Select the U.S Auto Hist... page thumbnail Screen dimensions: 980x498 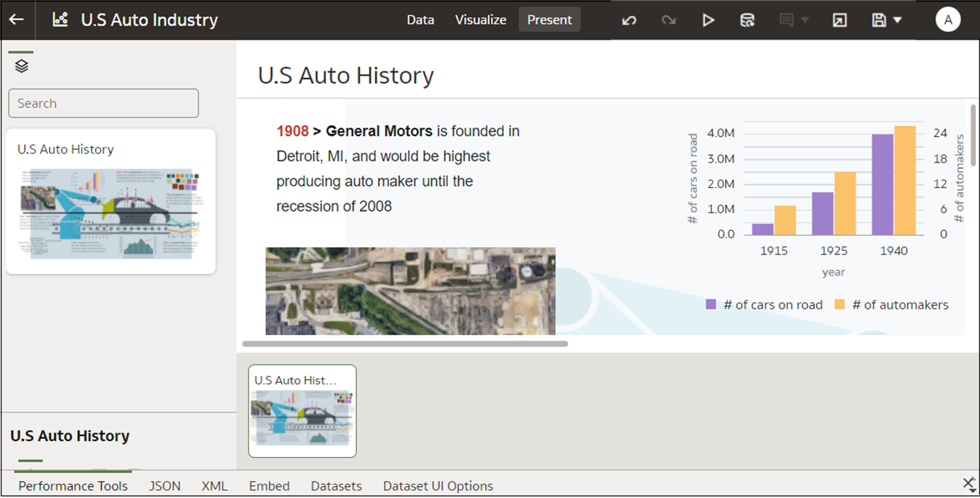click(x=302, y=411)
